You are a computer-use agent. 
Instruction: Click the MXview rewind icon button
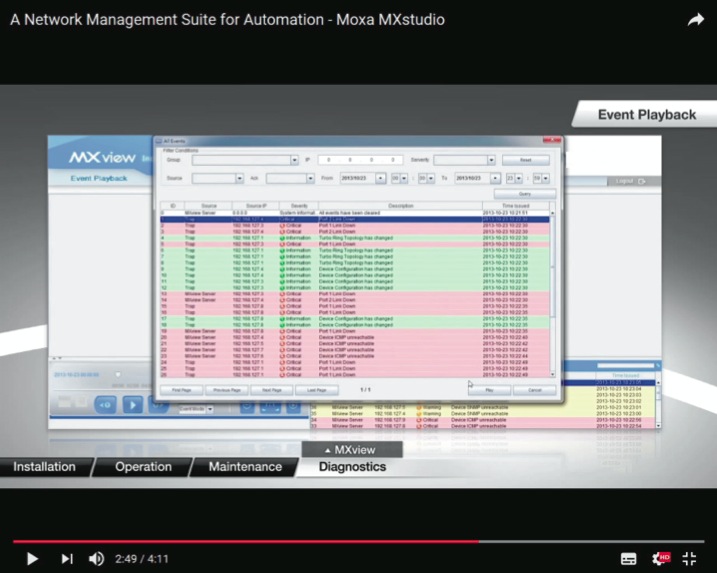pos(105,405)
